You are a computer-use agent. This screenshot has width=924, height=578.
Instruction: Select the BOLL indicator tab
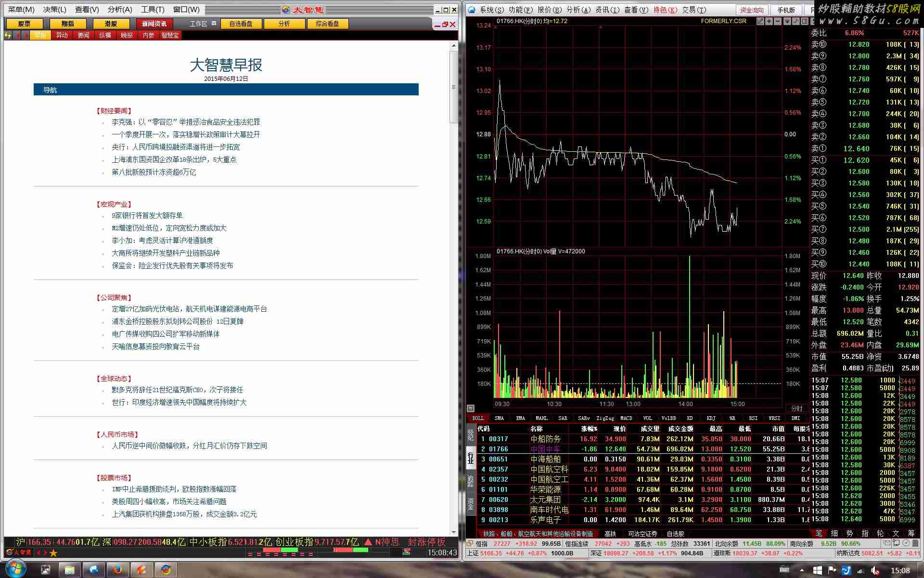click(478, 418)
